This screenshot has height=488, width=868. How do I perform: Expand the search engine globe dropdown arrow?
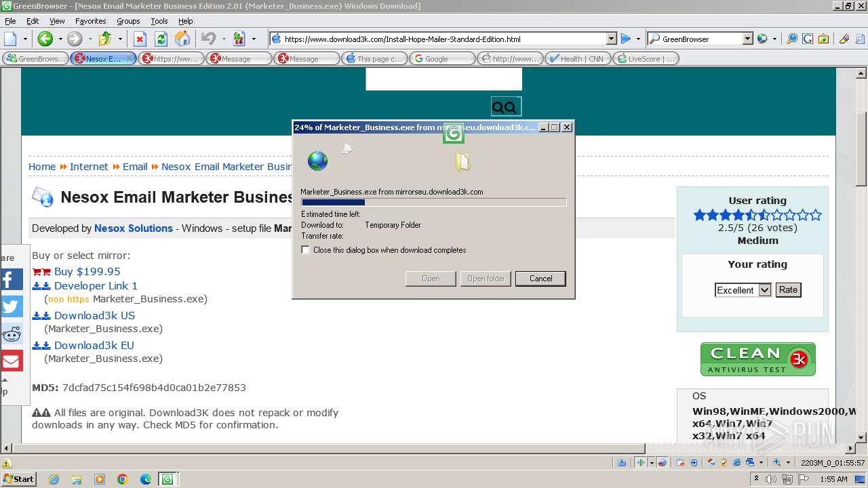coord(774,39)
